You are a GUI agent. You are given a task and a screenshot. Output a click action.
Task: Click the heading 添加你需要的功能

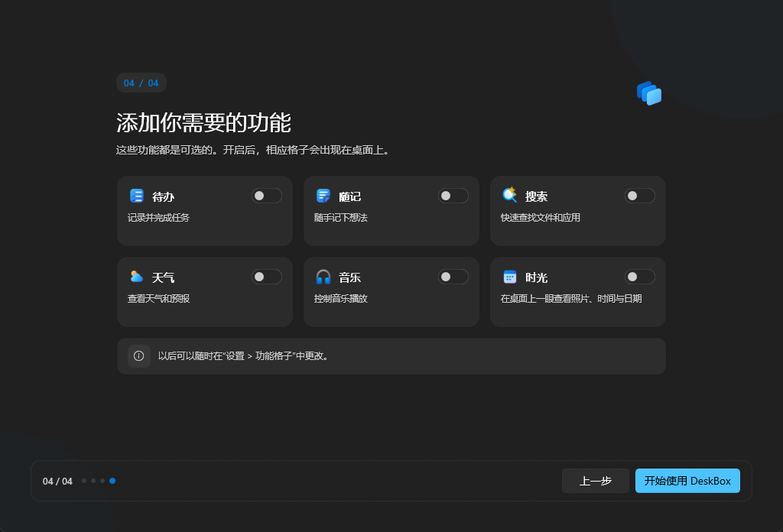coord(203,123)
